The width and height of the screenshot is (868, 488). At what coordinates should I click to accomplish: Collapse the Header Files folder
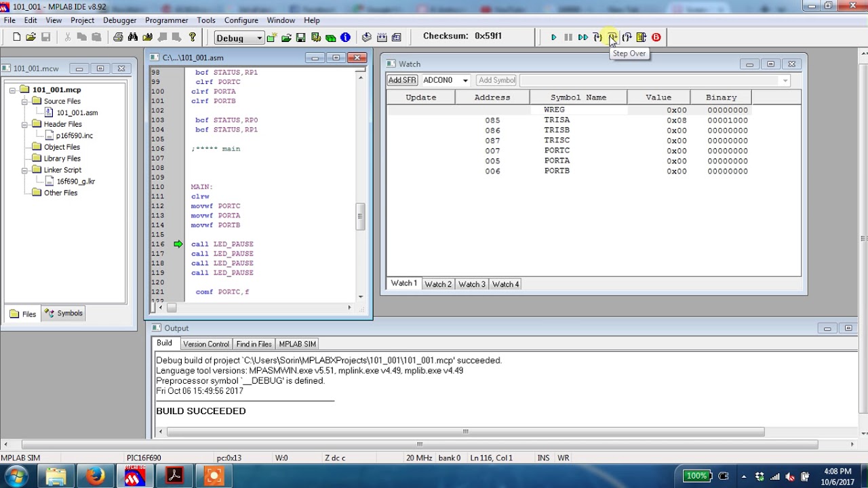pos(24,124)
